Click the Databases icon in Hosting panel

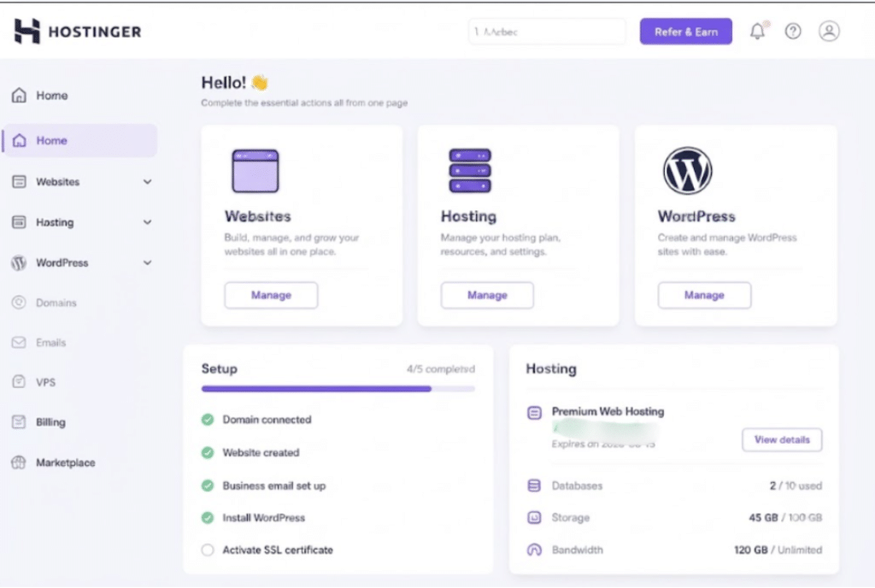point(534,485)
